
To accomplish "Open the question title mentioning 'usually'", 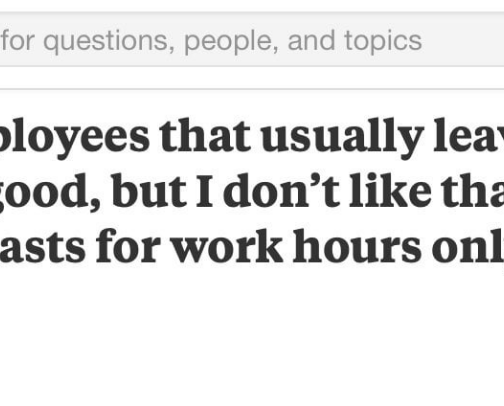I will click(252, 191).
